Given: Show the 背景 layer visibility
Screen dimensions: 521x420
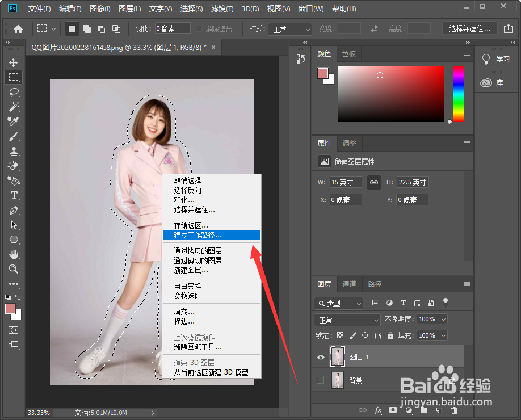Looking at the screenshot, I should (x=321, y=379).
